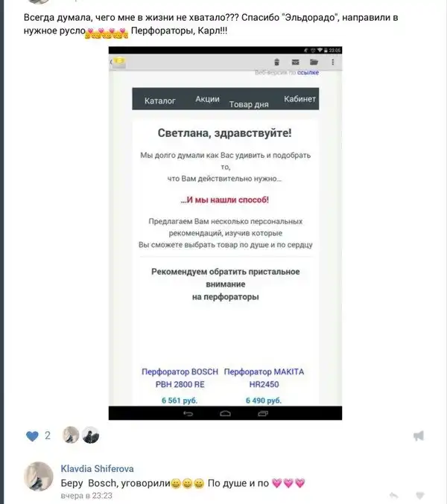Open Перфоратор MAKITA HR2450 link
Image resolution: width=447 pixels, height=504 pixels.
coord(264,378)
